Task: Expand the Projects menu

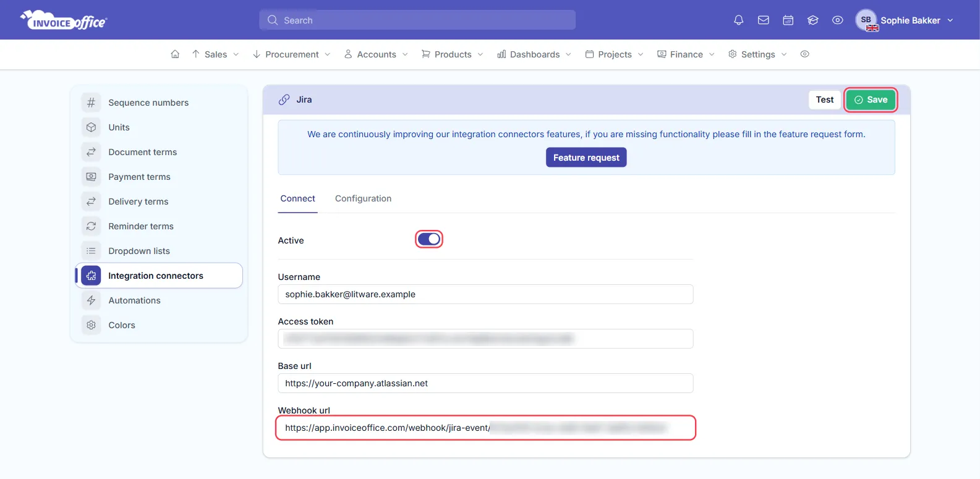Action: tap(614, 54)
